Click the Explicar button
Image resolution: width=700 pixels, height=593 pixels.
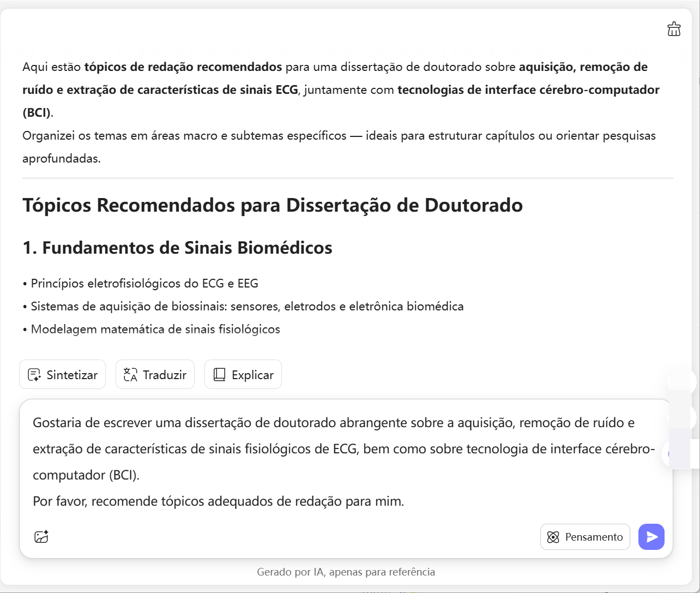tap(243, 374)
